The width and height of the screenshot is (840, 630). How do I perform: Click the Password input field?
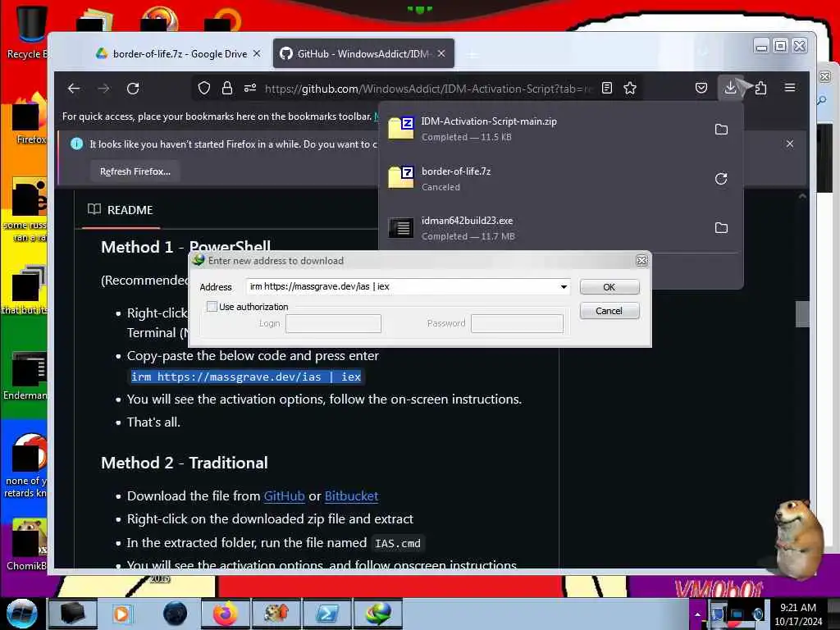[x=517, y=323]
